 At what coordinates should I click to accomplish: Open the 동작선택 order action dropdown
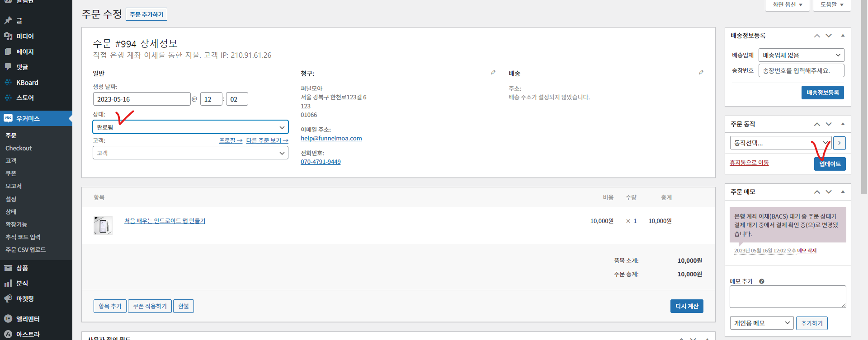781,143
